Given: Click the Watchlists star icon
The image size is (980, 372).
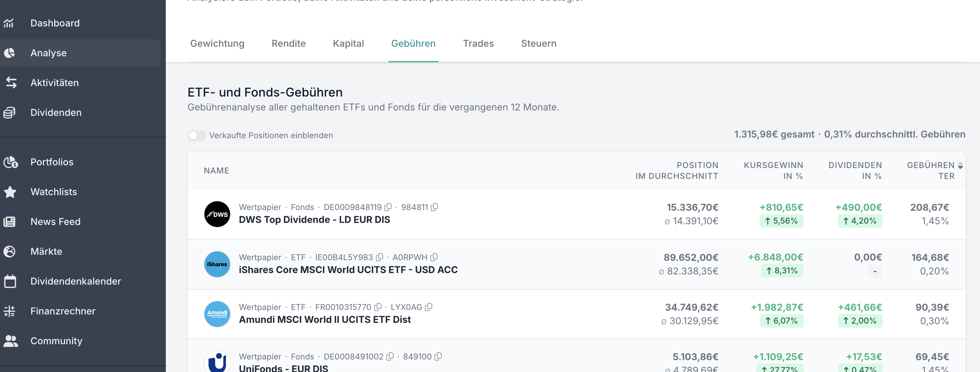Looking at the screenshot, I should (10, 192).
